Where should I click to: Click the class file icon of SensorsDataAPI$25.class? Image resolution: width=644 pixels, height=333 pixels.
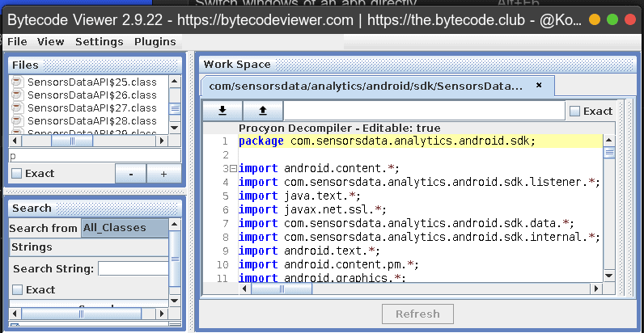pos(16,82)
